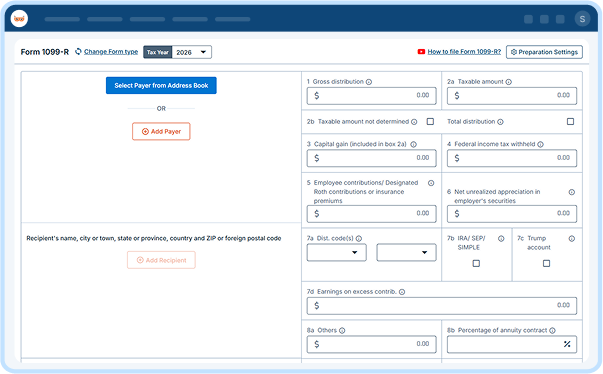Show info for Federal income tax withheld
603x374 pixels.
(540, 145)
